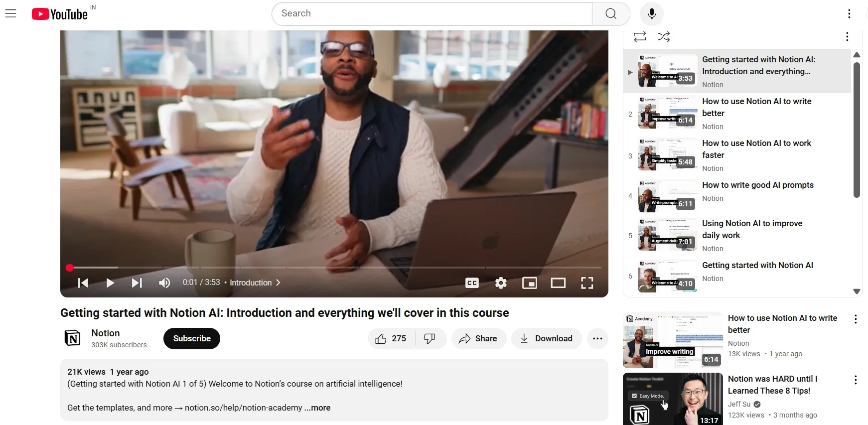The height and width of the screenshot is (425, 868).
Task: Open options for Jeff Su video suggestion
Action: pos(856,380)
